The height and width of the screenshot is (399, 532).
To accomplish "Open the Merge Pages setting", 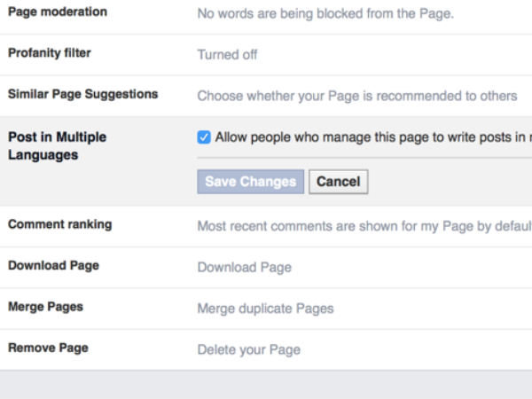I will click(45, 307).
